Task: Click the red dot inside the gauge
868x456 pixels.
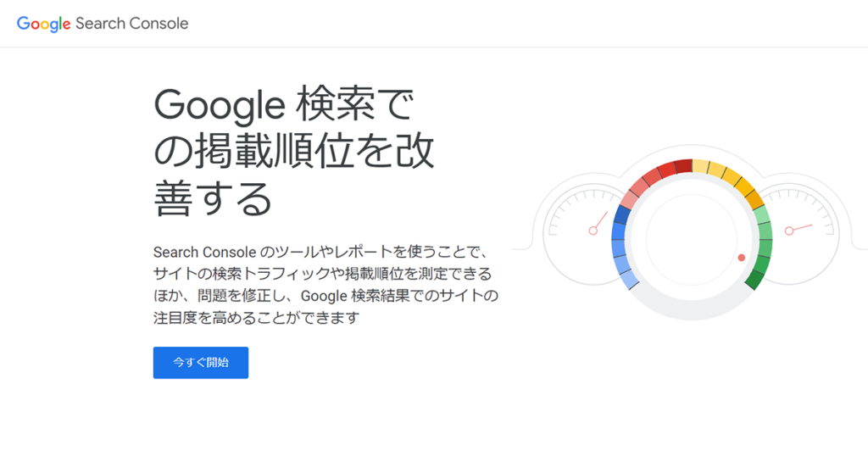Action: coord(741,257)
